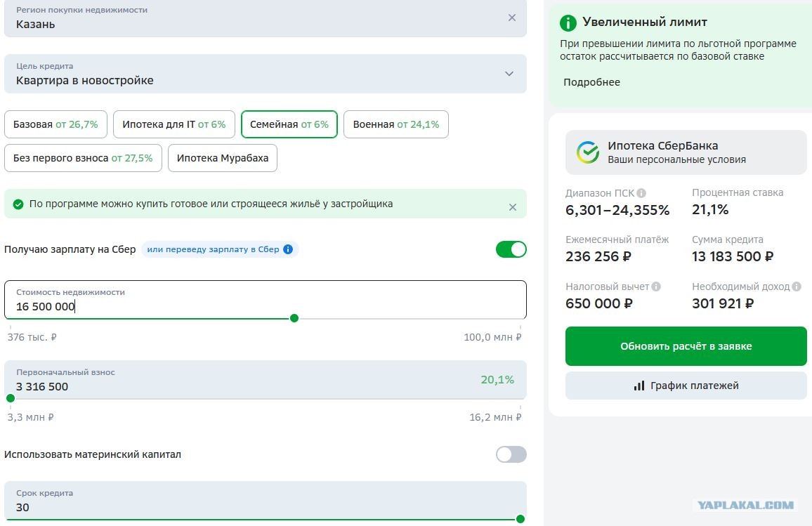This screenshot has height=526, width=812.
Task: Click the 20,1% down payment percentage
Action: click(497, 379)
